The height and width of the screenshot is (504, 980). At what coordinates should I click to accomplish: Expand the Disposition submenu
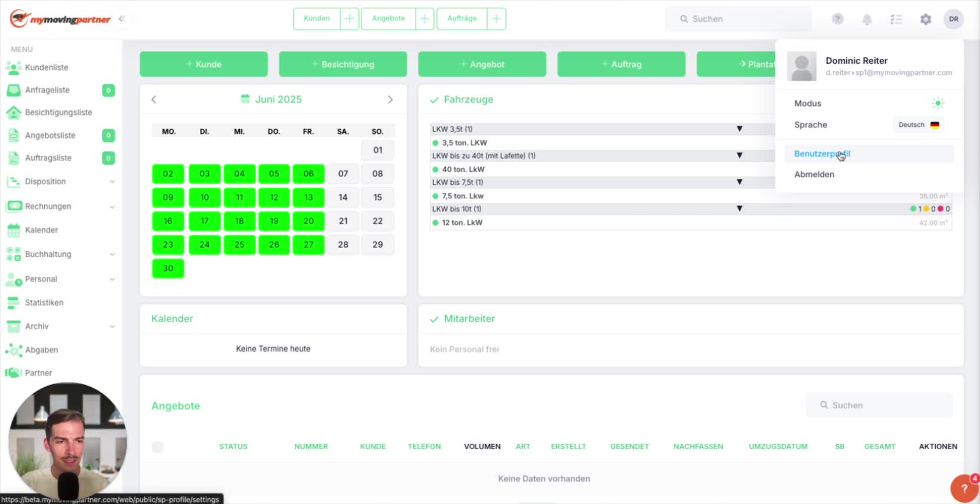click(112, 182)
